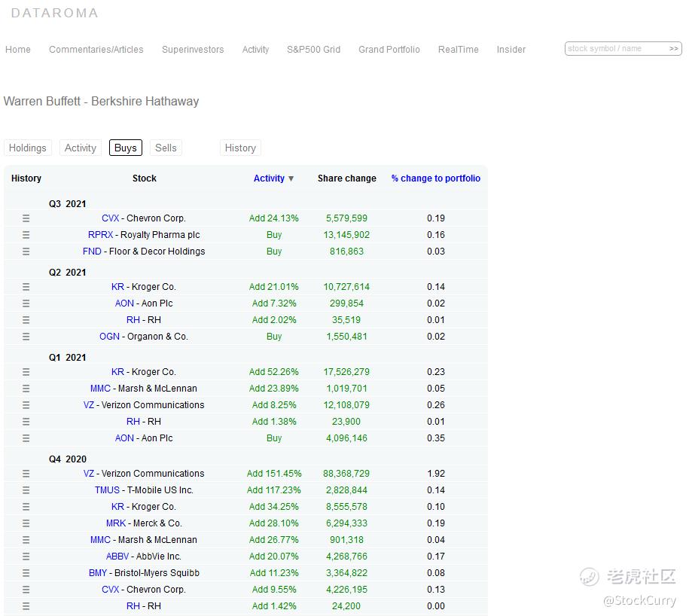Open Superinvestors menu item

[x=193, y=50]
